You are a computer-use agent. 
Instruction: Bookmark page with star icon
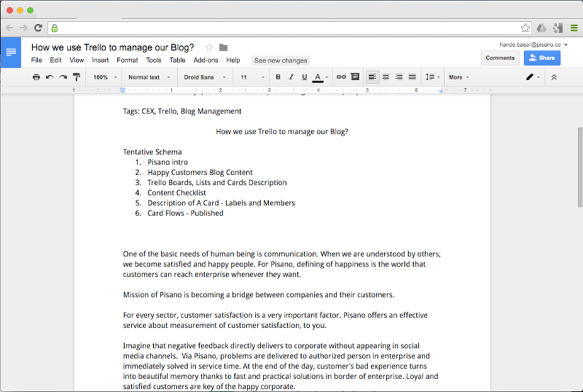click(x=525, y=28)
